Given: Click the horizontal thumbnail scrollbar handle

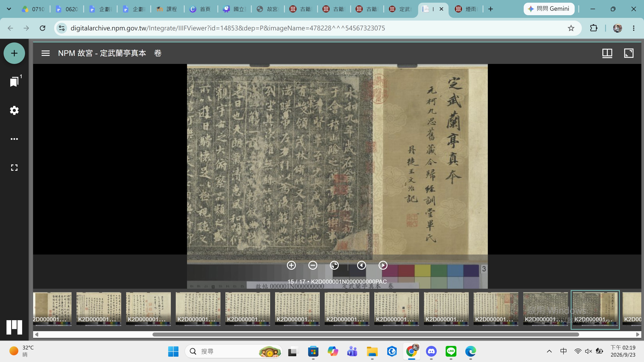Looking at the screenshot, I should point(366,335).
